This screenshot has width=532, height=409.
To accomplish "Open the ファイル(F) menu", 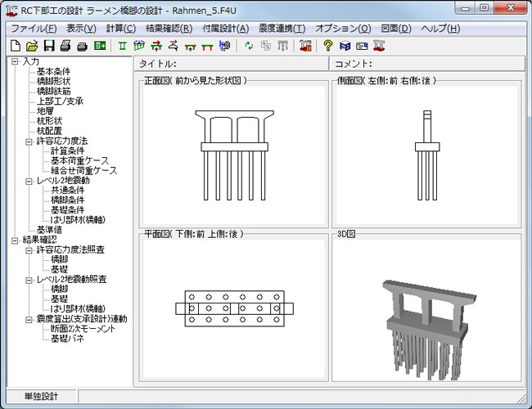I will [33, 28].
